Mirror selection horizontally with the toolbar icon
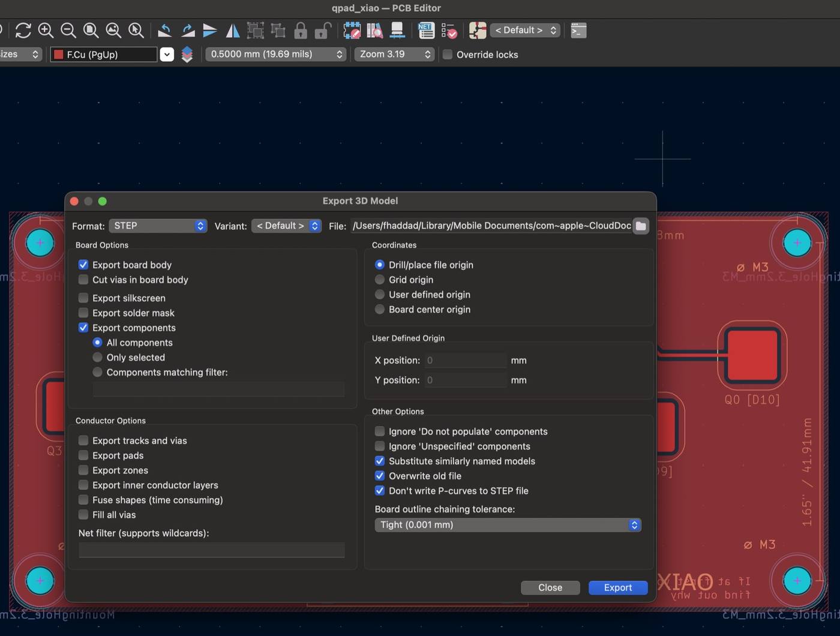 click(x=233, y=30)
